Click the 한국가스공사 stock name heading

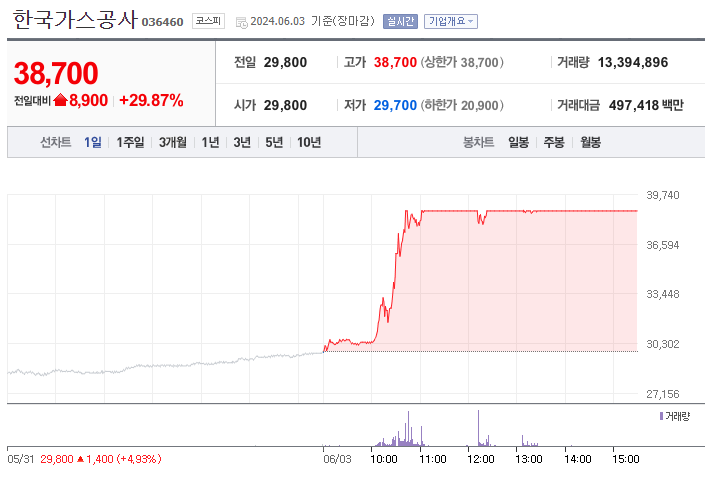point(75,19)
